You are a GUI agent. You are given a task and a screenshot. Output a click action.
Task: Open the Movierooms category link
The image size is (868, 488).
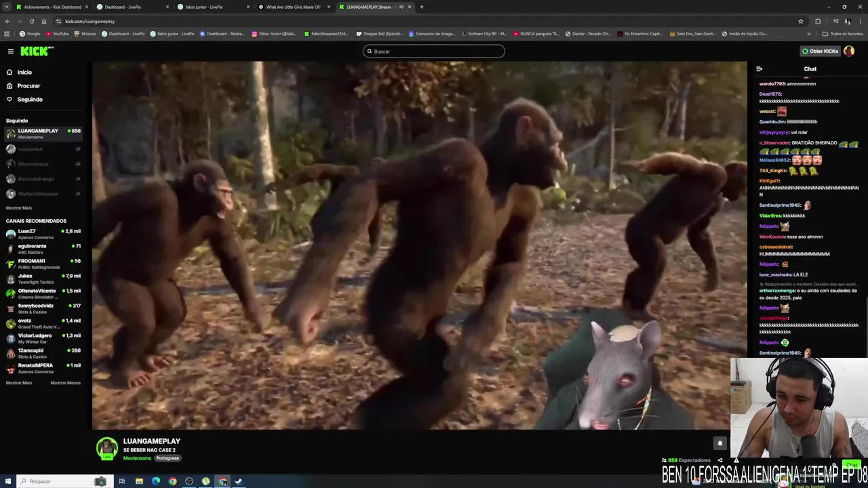pyautogui.click(x=137, y=458)
